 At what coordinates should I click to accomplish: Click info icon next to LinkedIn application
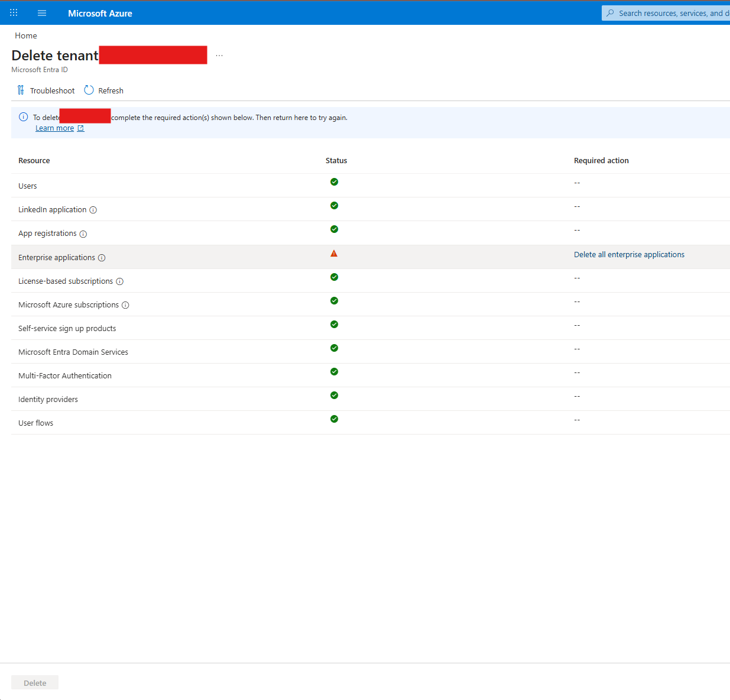[x=93, y=210]
